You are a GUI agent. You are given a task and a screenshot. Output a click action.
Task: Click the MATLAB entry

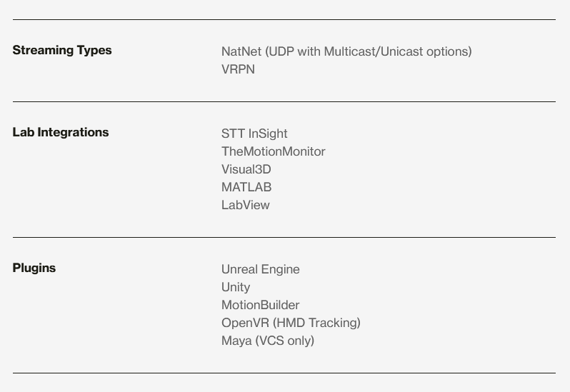(246, 187)
